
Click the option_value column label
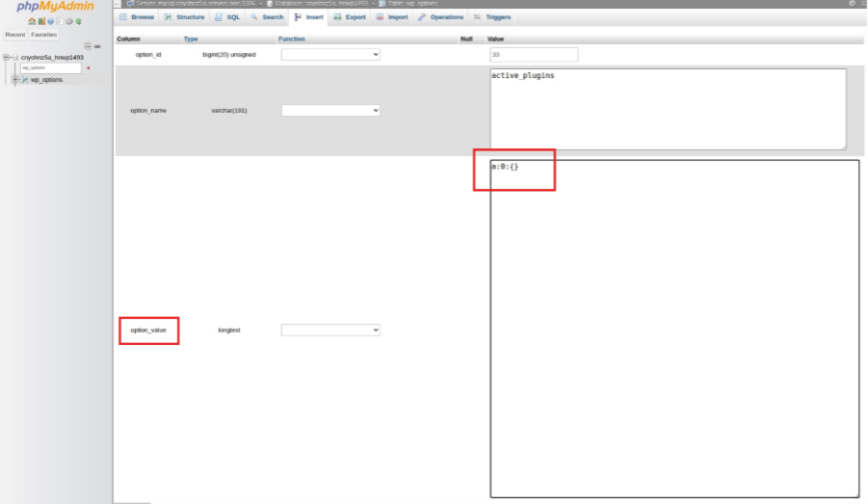point(148,331)
